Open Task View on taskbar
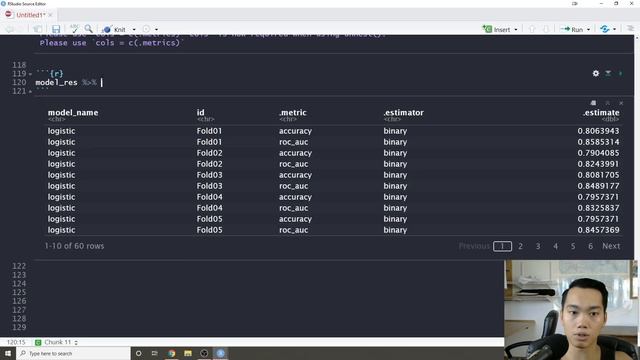 pos(155,353)
